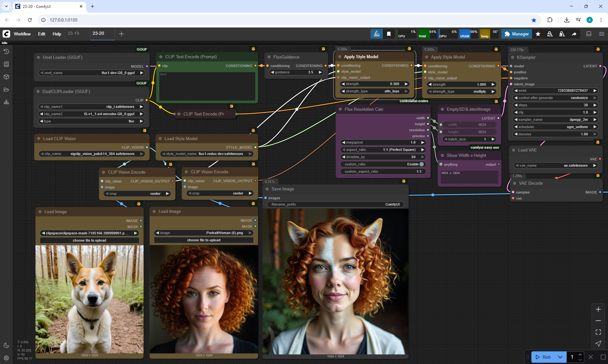Click the Manager button

[x=516, y=34]
